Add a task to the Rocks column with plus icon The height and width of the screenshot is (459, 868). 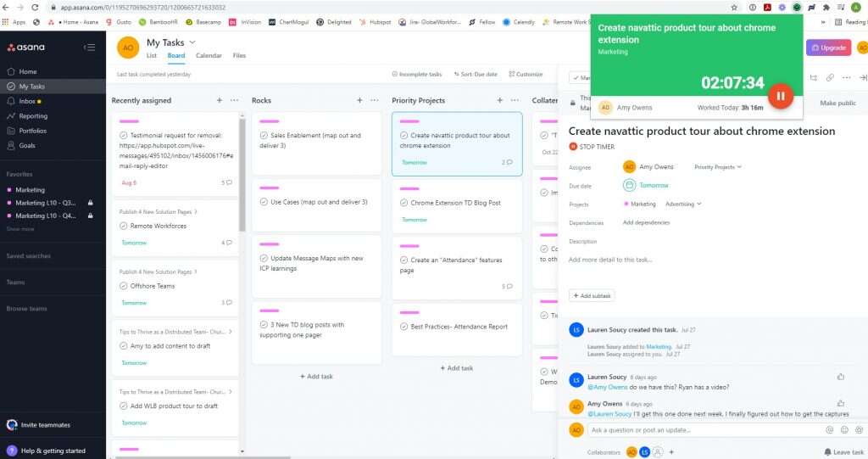(359, 100)
